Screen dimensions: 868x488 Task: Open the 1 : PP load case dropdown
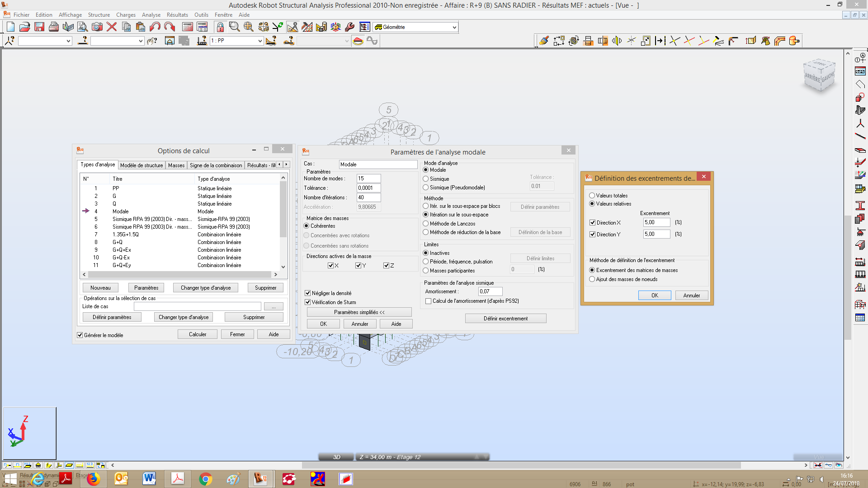pos(260,41)
